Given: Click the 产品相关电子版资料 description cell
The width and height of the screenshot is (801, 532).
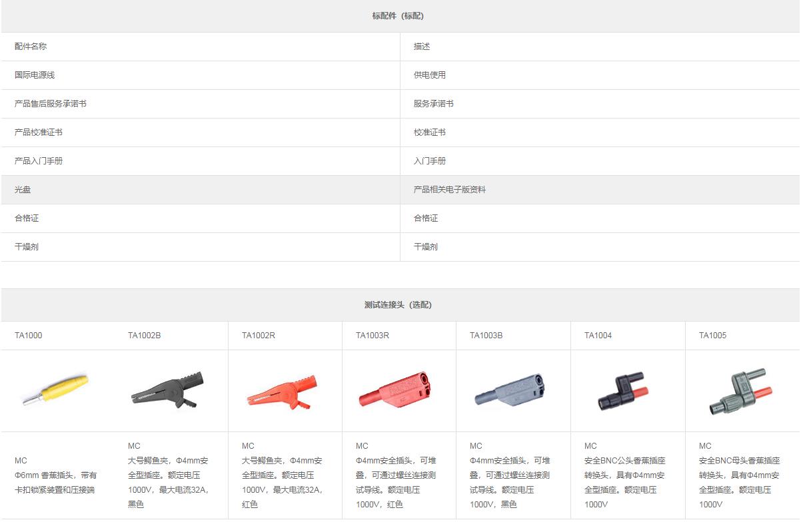Looking at the screenshot, I should pos(449,190).
